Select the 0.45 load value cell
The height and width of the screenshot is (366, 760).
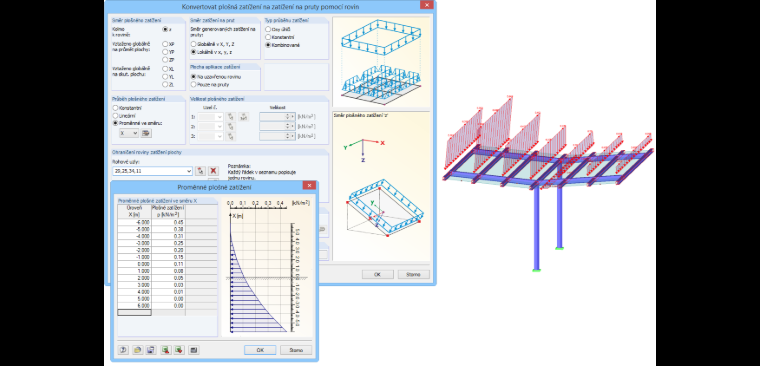[168, 222]
